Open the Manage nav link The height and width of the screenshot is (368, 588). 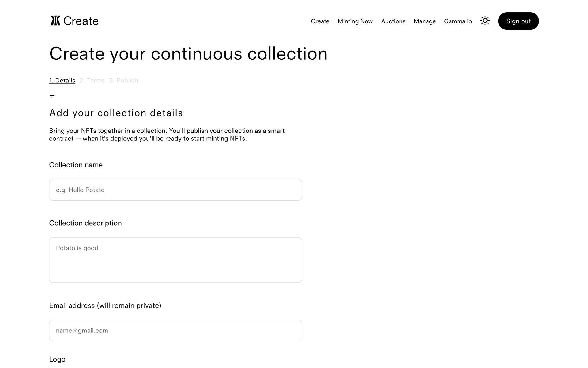[x=424, y=21]
